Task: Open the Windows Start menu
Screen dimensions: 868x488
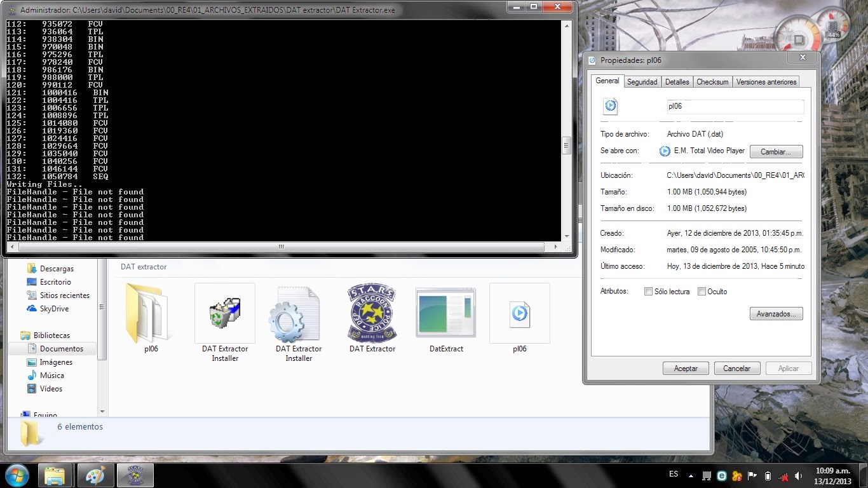Action: (17, 475)
